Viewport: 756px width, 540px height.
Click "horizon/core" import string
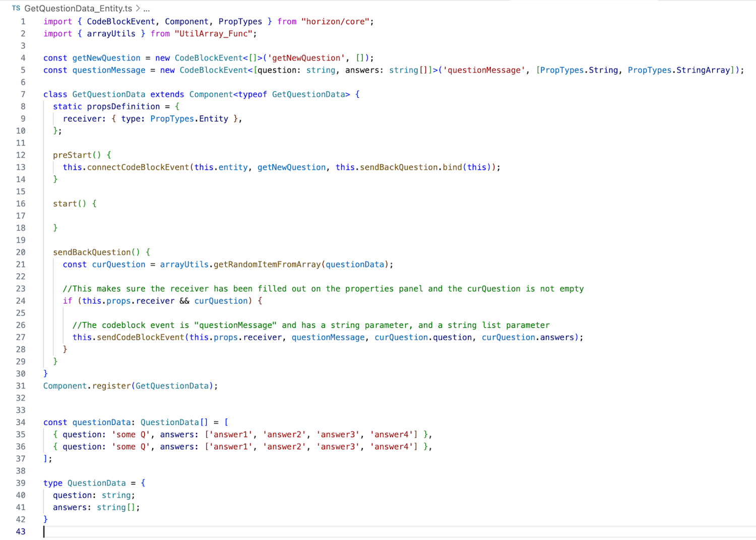[335, 22]
